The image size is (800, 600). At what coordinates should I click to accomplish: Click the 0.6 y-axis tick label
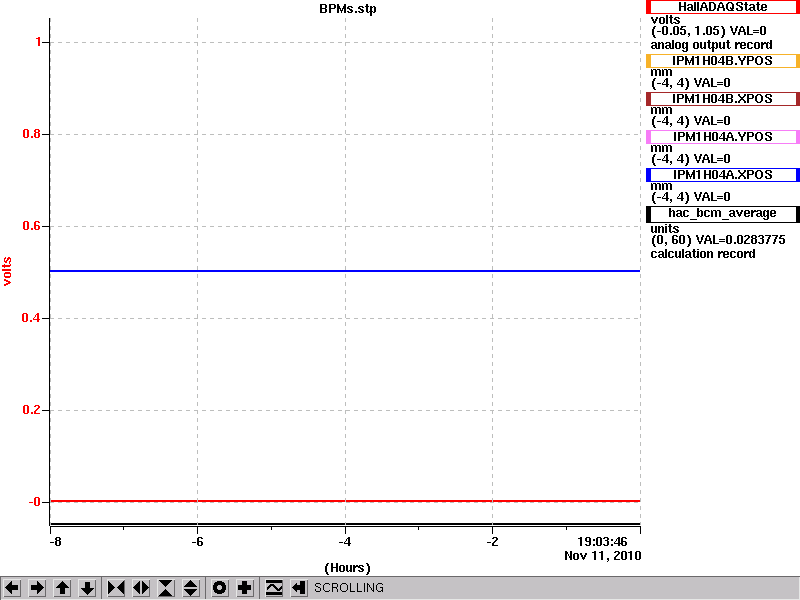tap(32, 226)
